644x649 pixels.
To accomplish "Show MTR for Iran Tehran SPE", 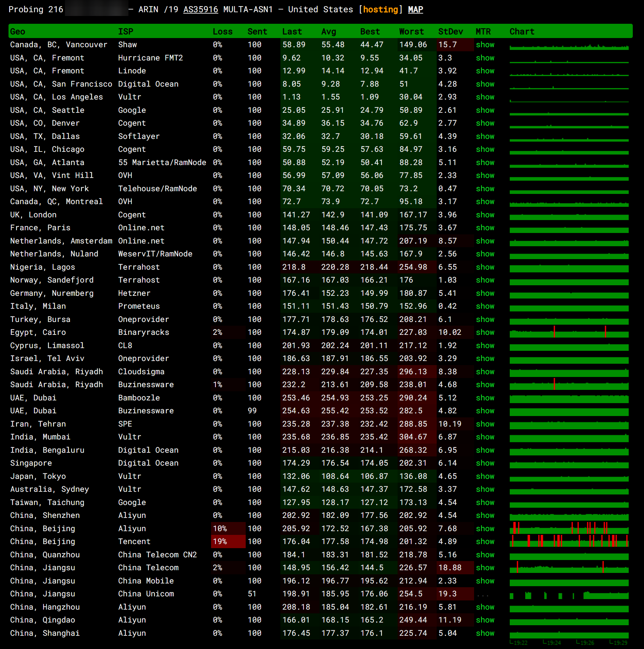I will [485, 424].
